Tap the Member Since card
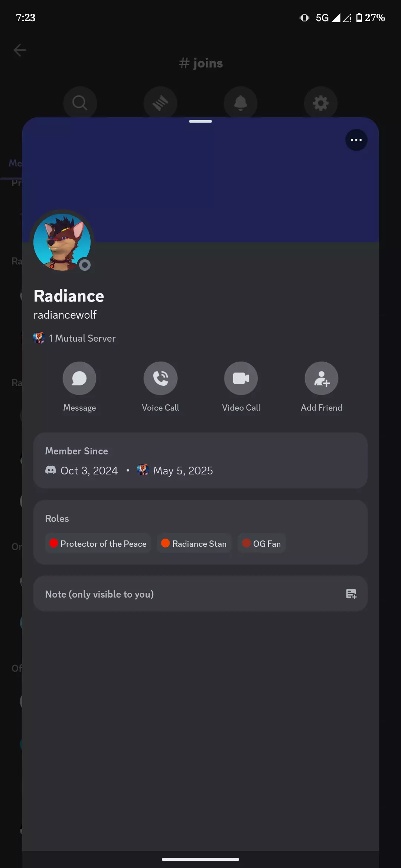The image size is (401, 868). [x=200, y=460]
